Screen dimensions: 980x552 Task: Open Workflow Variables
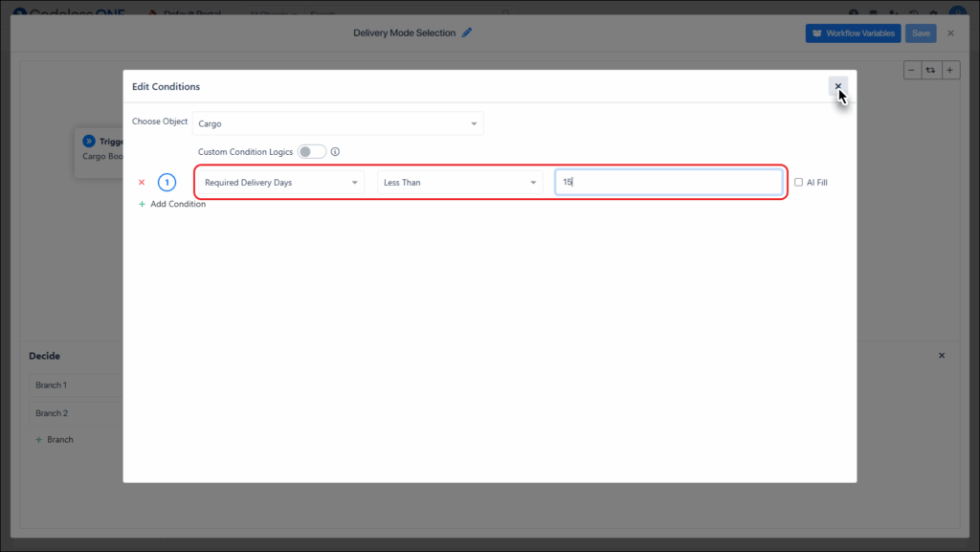(x=853, y=33)
